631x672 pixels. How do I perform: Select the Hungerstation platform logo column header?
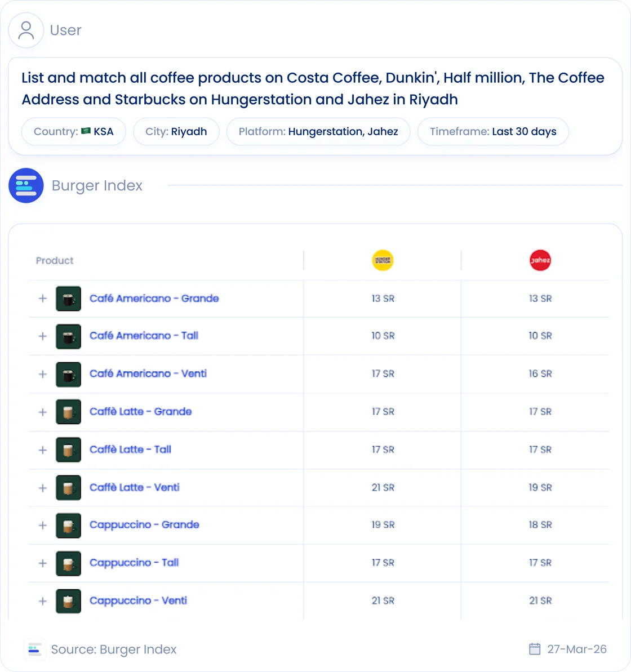pos(383,260)
